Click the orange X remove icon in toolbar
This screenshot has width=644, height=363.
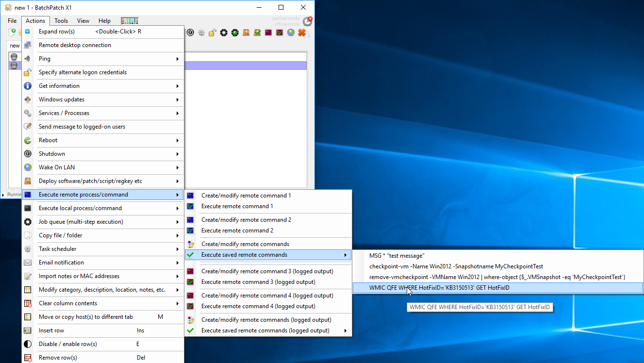click(x=302, y=33)
